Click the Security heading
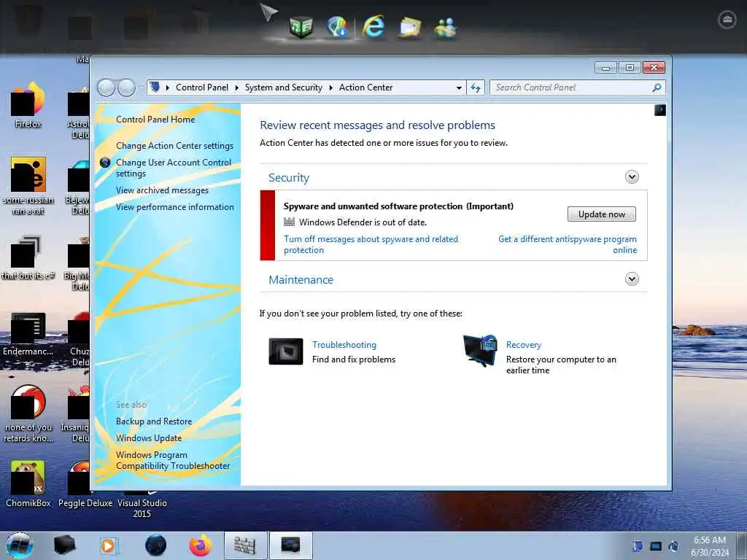 click(289, 178)
